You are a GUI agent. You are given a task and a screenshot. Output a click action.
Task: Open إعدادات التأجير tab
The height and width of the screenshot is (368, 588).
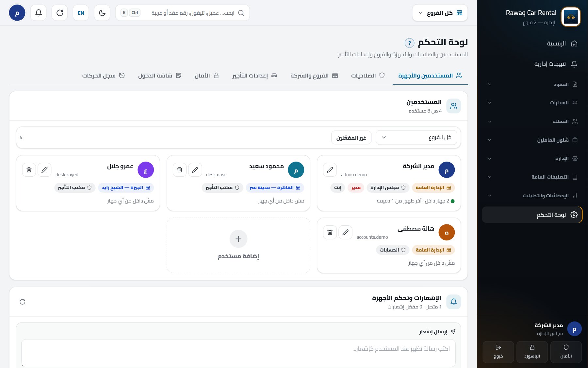pos(255,76)
